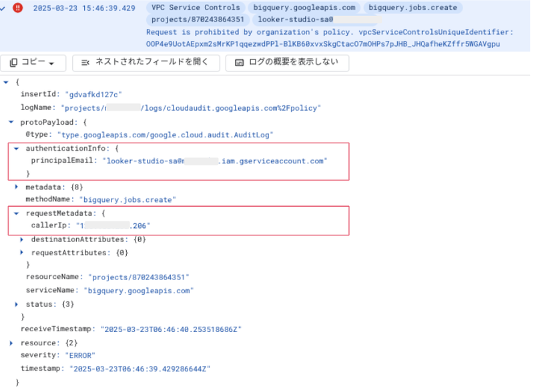This screenshot has height=392, width=534.
Task: Click the red error severity icon
Action: (x=18, y=7)
